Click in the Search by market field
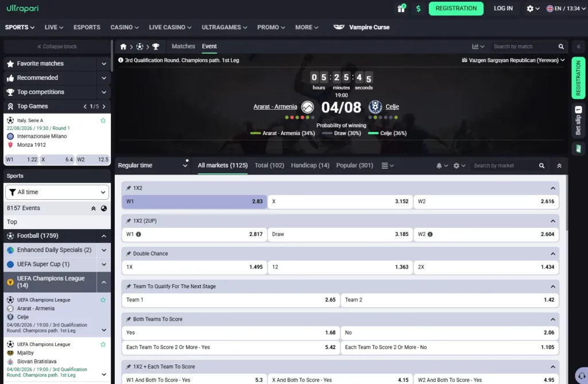 (505, 165)
